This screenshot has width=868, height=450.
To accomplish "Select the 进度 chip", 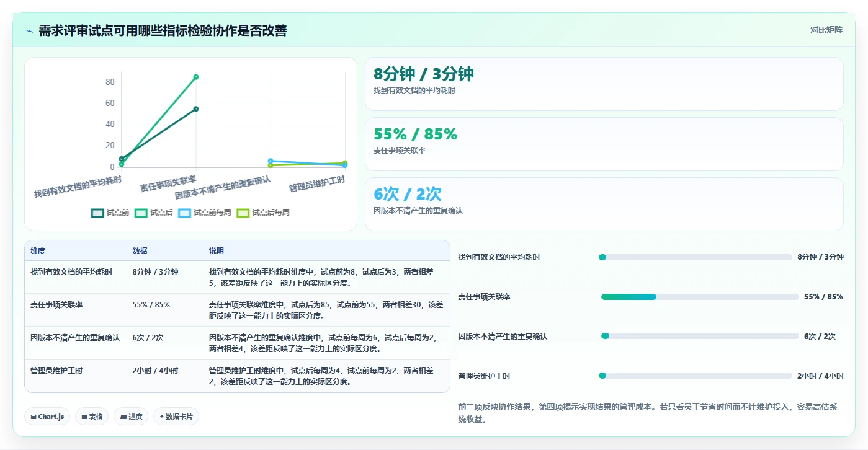I will click(131, 417).
